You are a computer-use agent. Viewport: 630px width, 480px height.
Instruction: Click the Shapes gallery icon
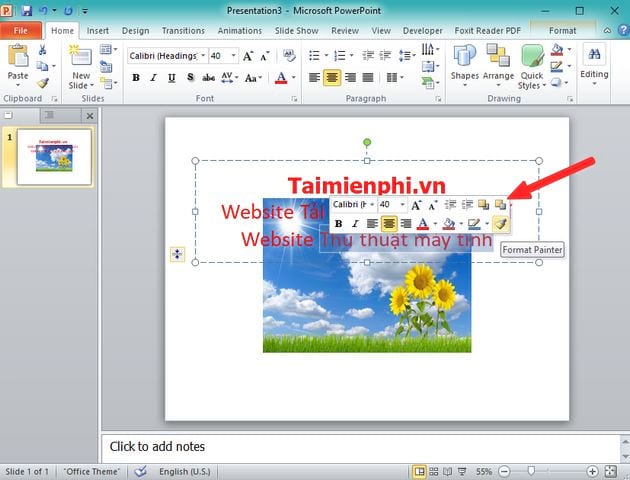[x=464, y=55]
